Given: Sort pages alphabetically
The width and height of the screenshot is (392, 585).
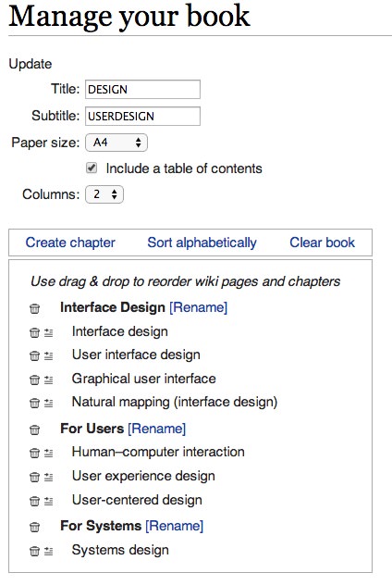Looking at the screenshot, I should (202, 243).
